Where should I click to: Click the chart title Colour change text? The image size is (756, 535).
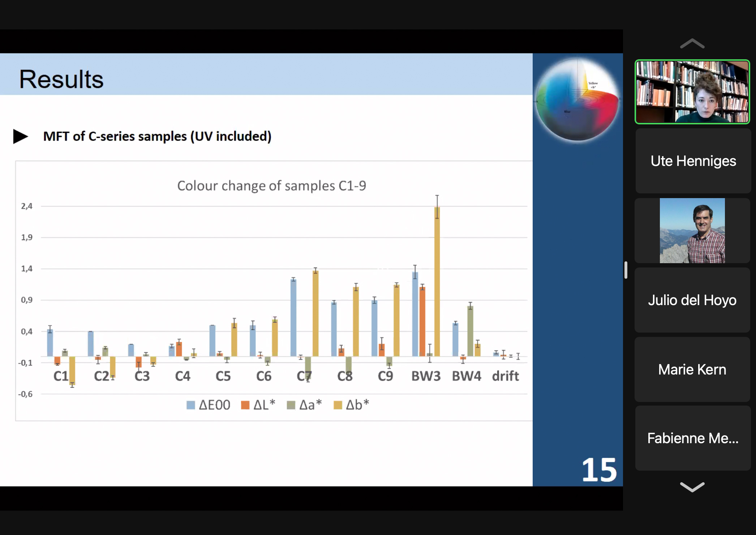coord(271,186)
